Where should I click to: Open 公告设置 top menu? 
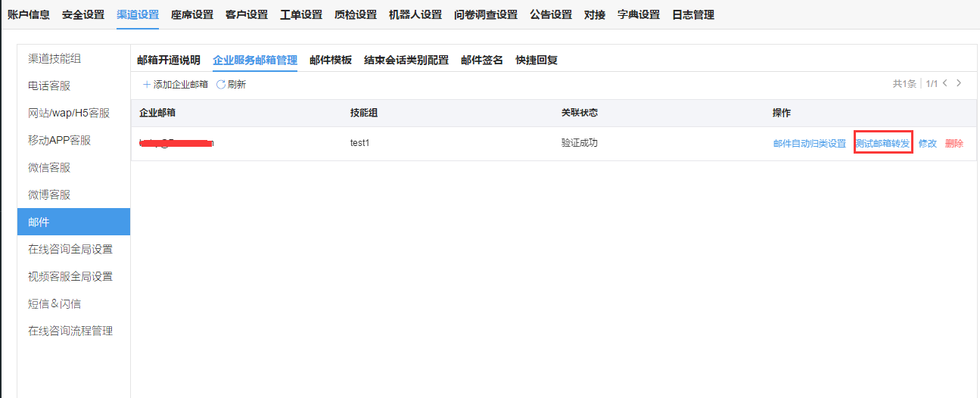tap(551, 14)
